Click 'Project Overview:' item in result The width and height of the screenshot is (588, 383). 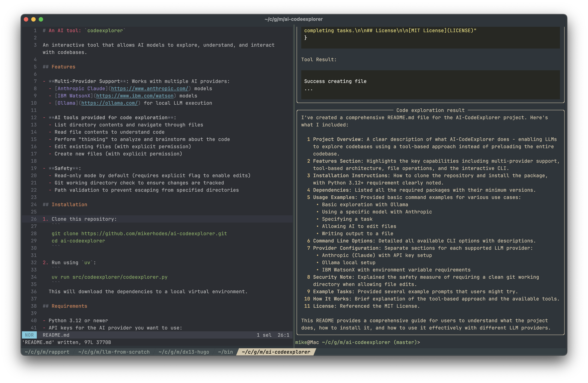tap(338, 139)
